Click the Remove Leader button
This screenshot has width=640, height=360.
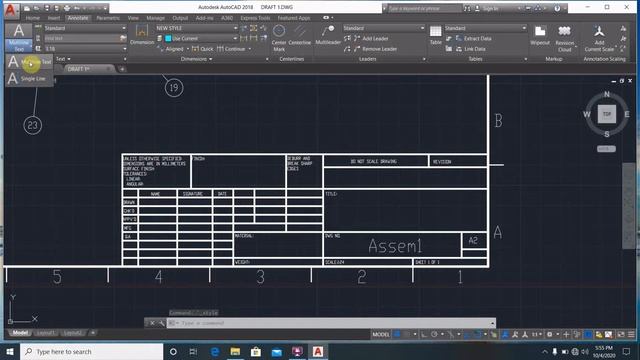tap(375, 49)
